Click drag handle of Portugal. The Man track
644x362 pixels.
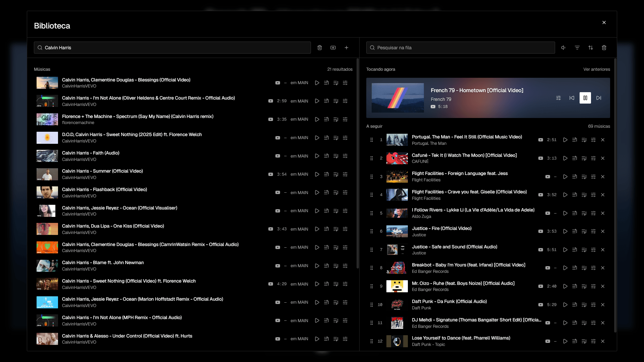(x=372, y=140)
